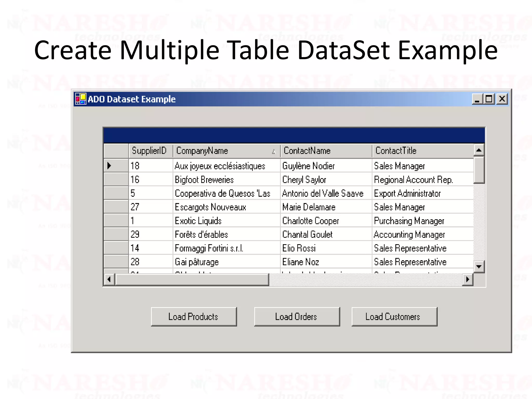The image size is (532, 399).
Task: Click the Load Products button
Action: (x=194, y=317)
